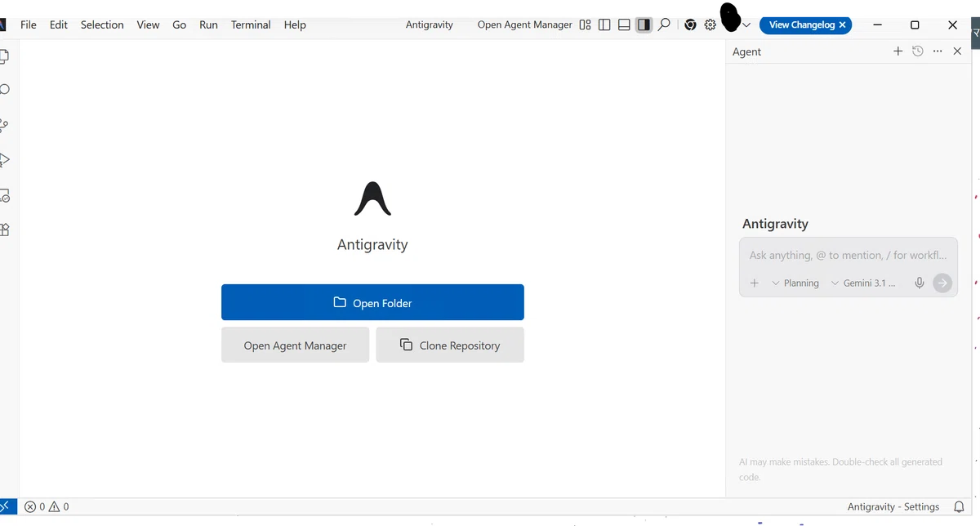
Task: Click the Ask anything input field
Action: [x=848, y=255]
